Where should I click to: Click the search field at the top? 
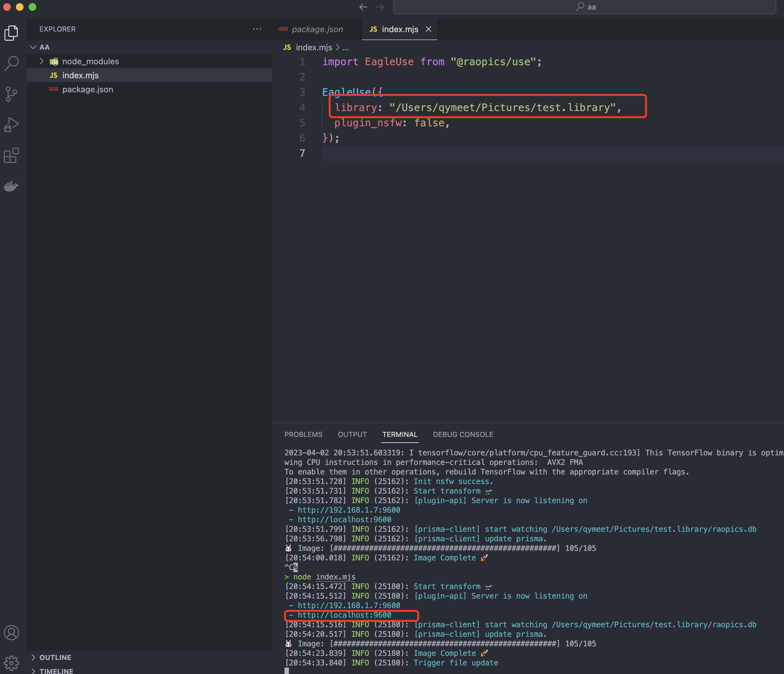pyautogui.click(x=585, y=7)
